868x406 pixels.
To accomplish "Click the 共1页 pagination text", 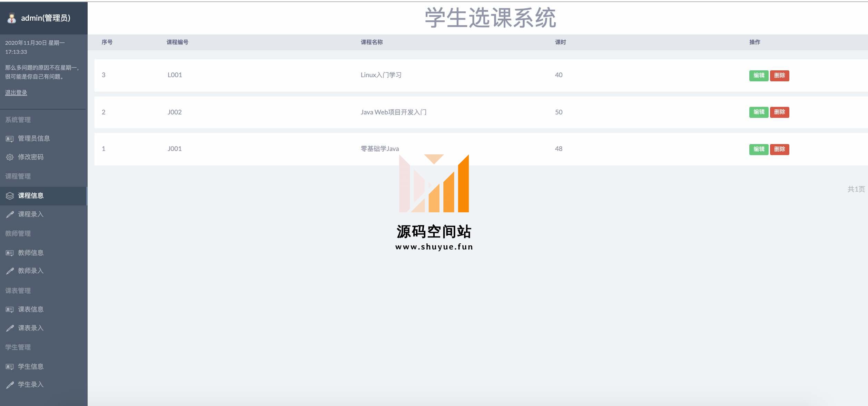I will 856,189.
